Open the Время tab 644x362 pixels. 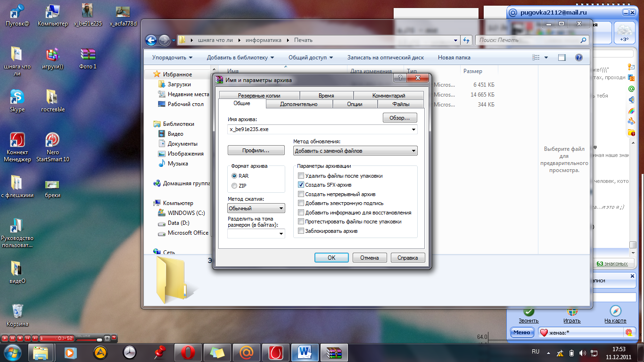point(326,96)
